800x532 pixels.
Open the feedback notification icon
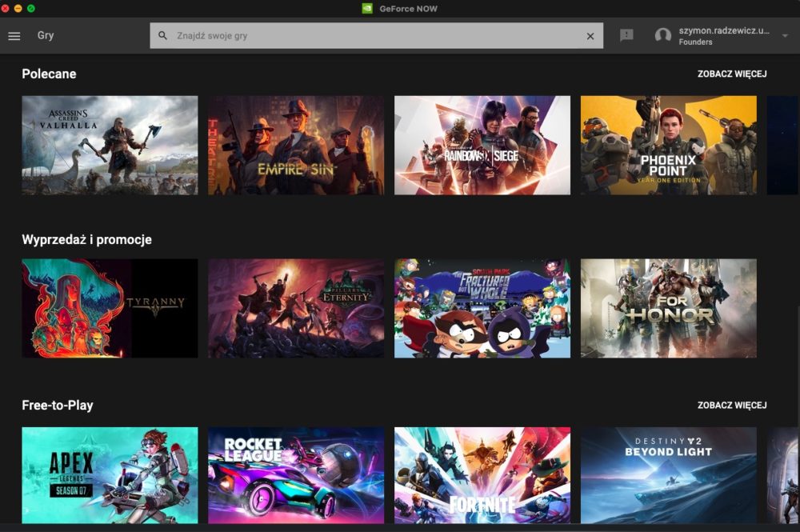(626, 35)
